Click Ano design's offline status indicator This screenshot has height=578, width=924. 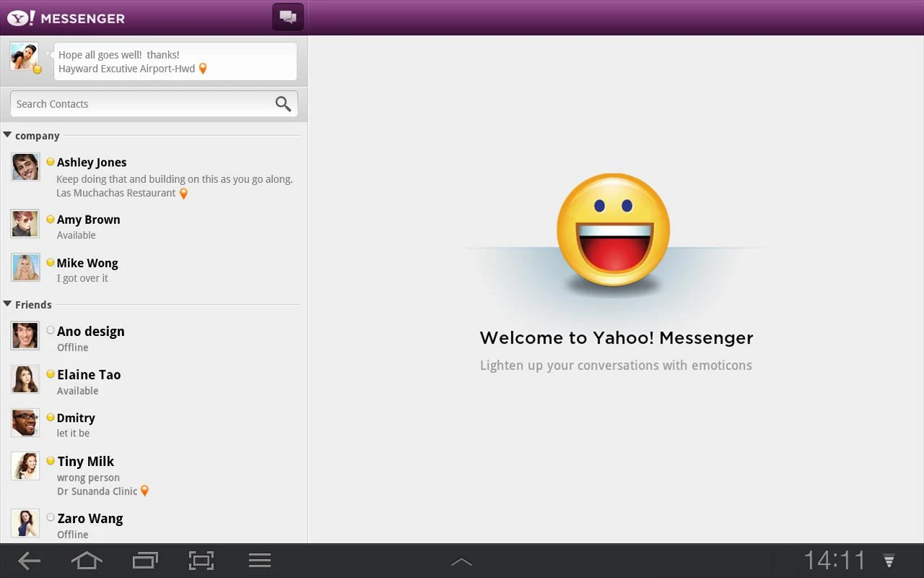(x=50, y=329)
